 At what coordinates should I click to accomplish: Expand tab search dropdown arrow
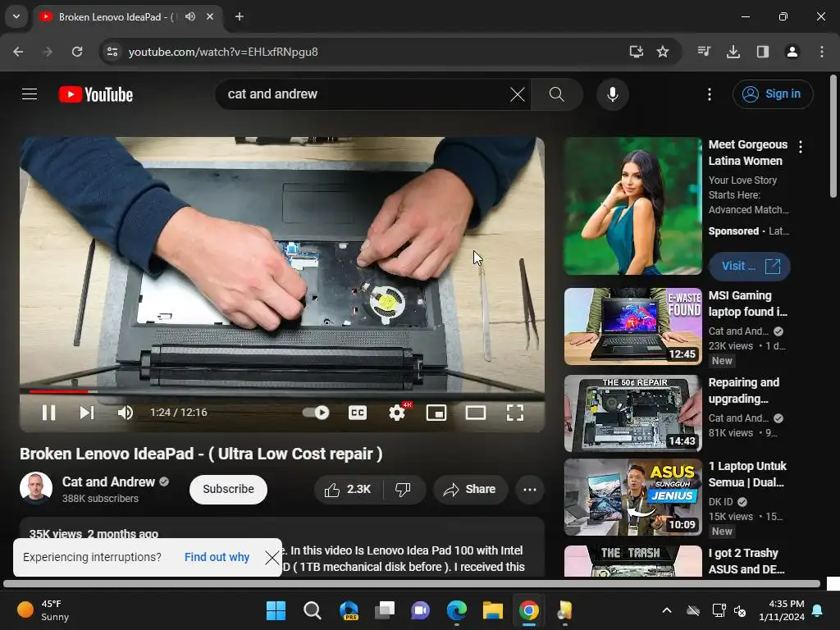coord(16,16)
